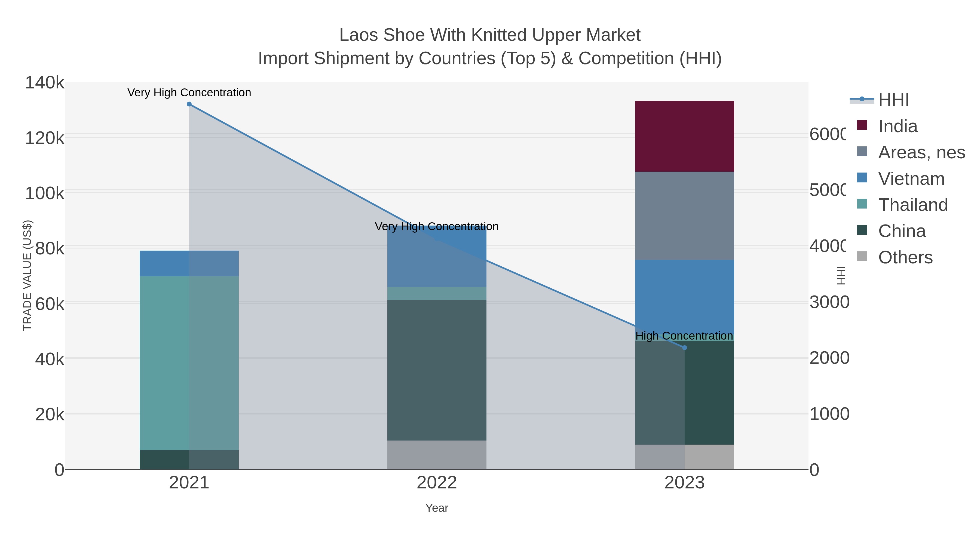Screen dimensions: 980x551
Task: Toggle the HHI legend entry
Action: pos(879,100)
